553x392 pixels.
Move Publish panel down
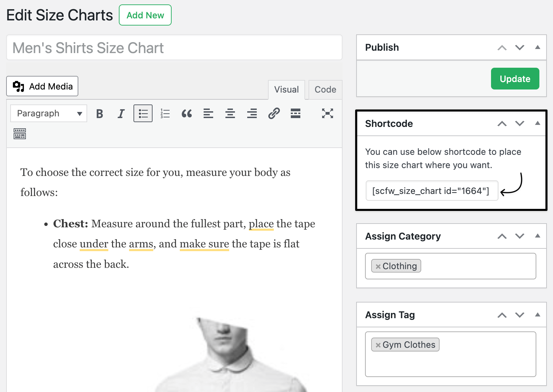pos(520,48)
